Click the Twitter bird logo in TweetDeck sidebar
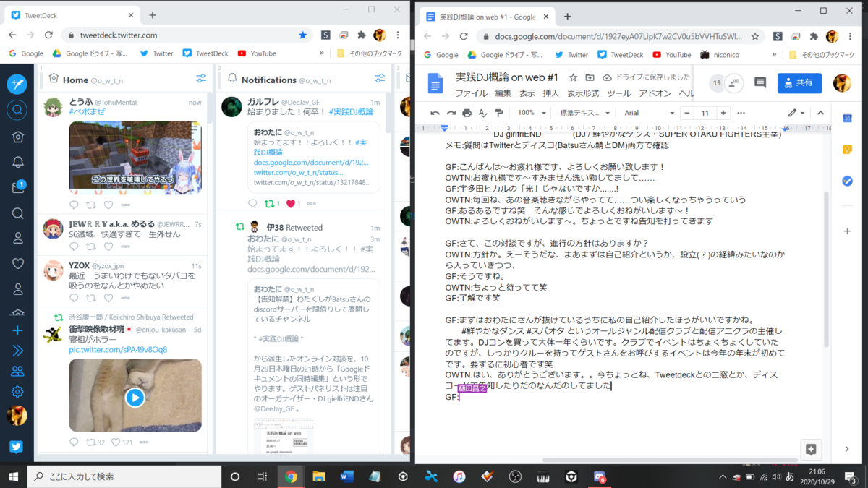The image size is (868, 488). (17, 446)
